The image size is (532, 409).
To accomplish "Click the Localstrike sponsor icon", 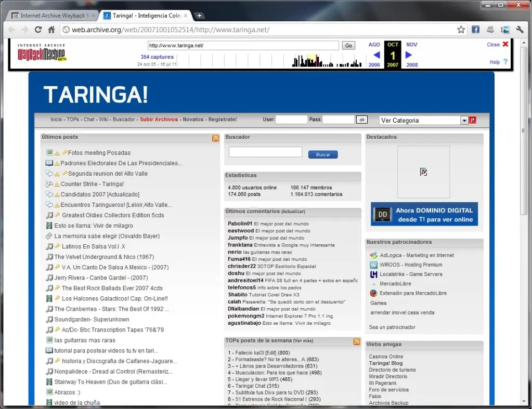I will point(373,274).
